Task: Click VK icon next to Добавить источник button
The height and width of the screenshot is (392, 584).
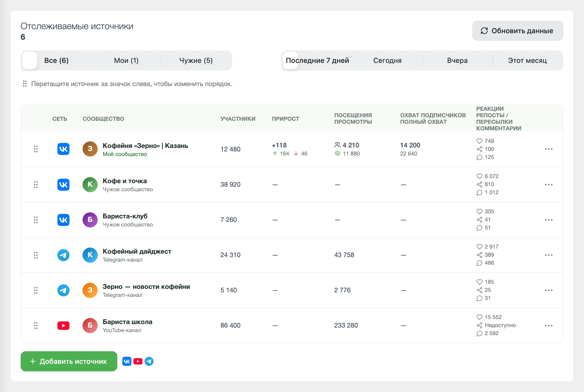Action: click(127, 361)
